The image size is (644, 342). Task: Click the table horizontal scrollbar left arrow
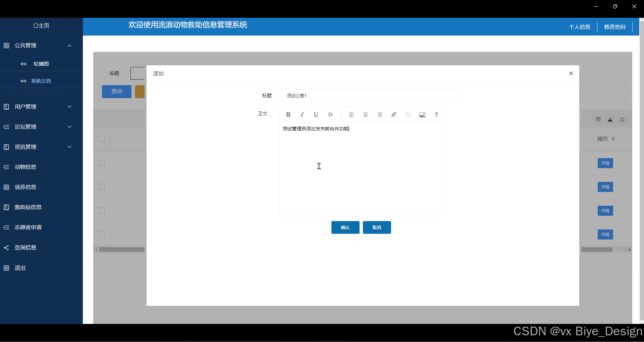(96, 250)
